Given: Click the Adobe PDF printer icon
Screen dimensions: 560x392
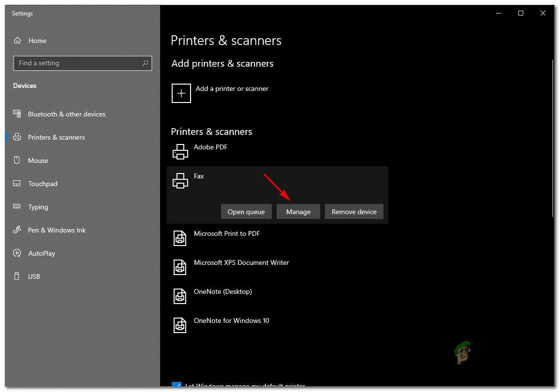Looking at the screenshot, I should point(180,152).
